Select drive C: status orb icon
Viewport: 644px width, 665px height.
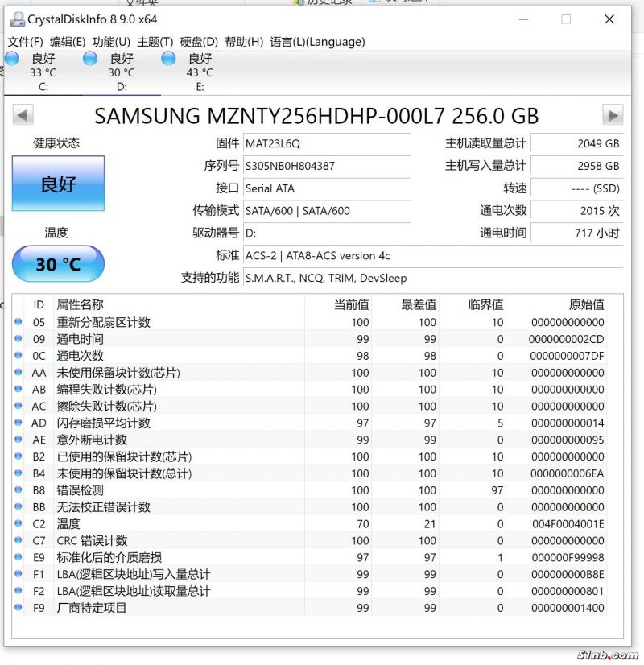tap(12, 59)
